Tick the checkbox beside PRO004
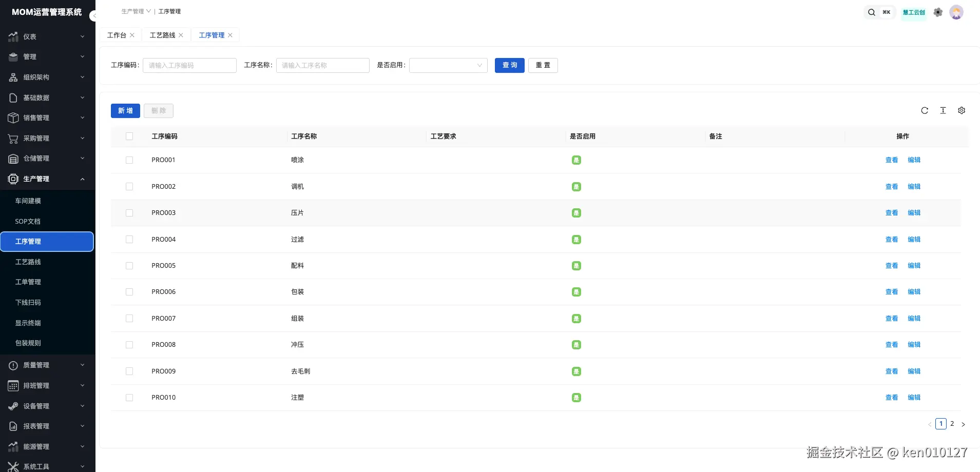This screenshot has width=980, height=472. 129,240
